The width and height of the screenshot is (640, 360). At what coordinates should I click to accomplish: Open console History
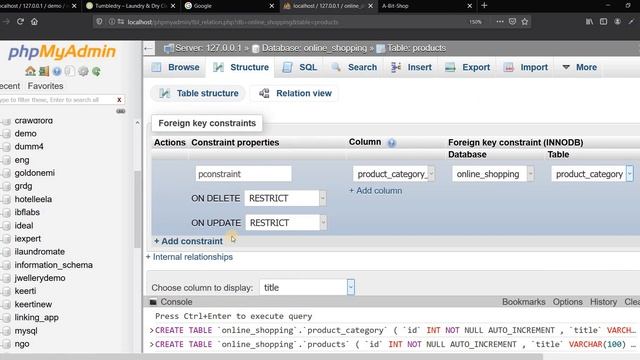click(603, 302)
